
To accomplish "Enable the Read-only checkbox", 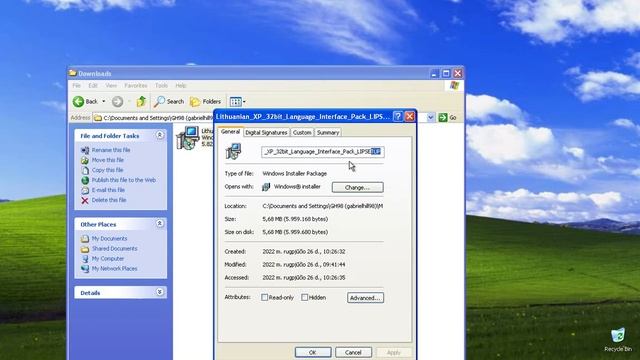I will (264, 298).
